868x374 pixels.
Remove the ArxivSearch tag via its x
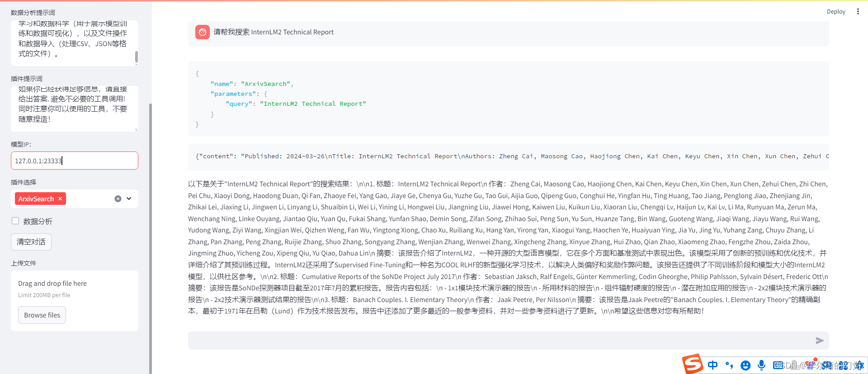(60, 199)
